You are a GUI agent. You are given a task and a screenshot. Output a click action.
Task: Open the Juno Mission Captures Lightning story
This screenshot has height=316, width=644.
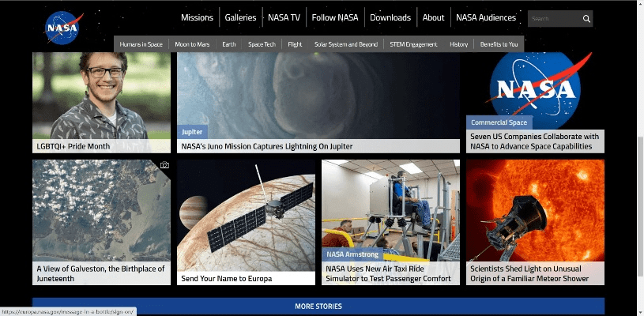[267, 146]
